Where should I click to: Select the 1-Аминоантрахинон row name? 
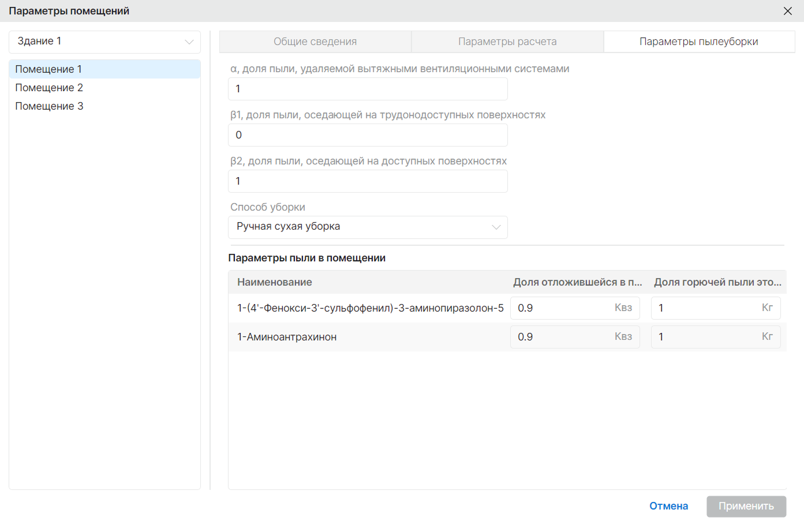click(x=287, y=337)
